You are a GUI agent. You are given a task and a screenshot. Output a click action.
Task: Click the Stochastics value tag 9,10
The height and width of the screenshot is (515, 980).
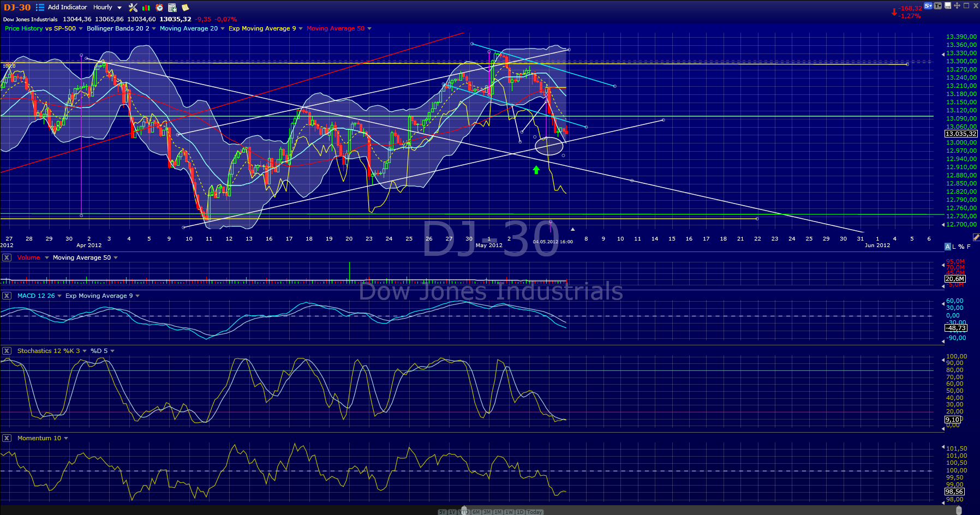click(952, 420)
